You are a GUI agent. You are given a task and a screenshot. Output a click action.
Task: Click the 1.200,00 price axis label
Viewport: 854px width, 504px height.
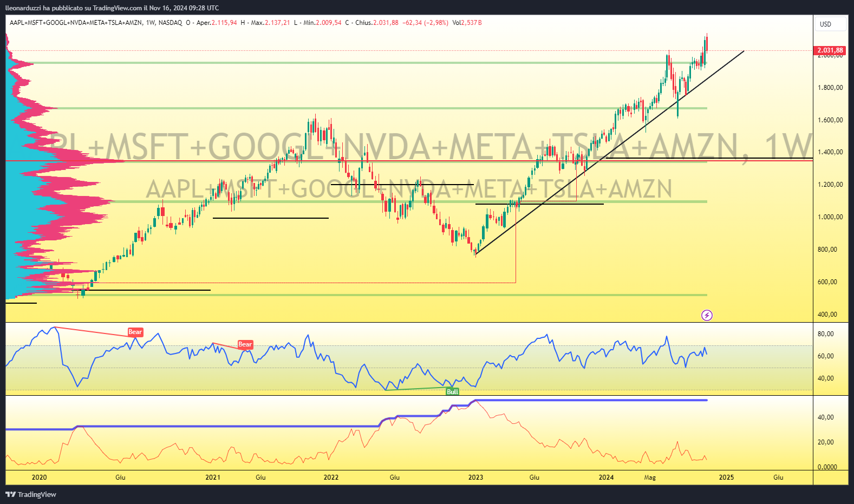[830, 185]
